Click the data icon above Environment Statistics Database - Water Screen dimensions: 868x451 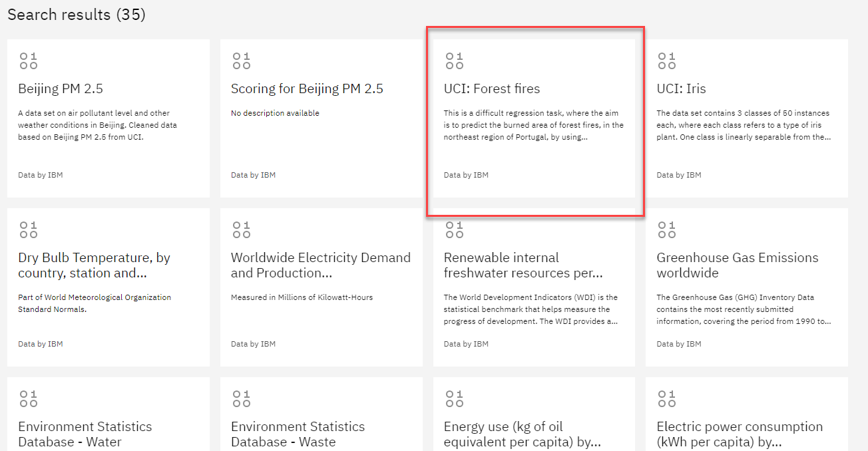coord(29,398)
